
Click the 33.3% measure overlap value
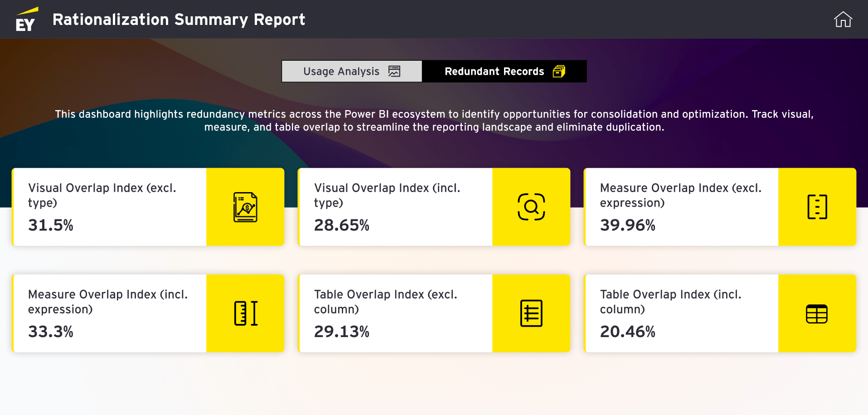click(x=51, y=332)
